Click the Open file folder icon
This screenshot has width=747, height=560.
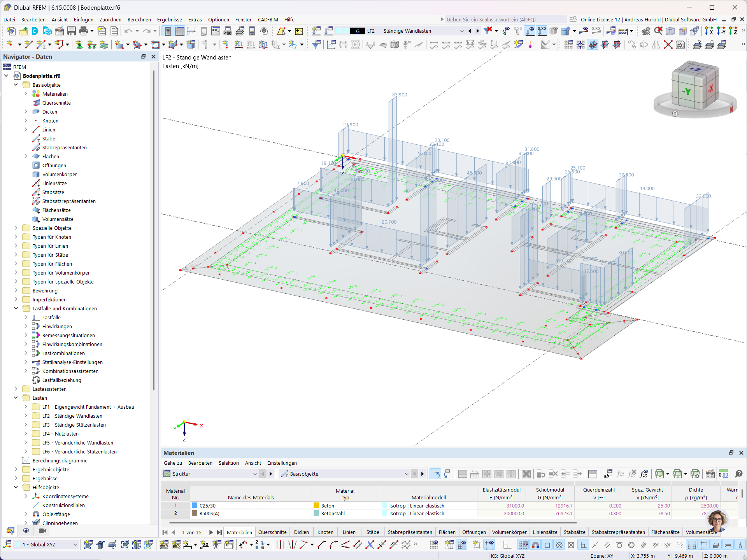pos(23,31)
